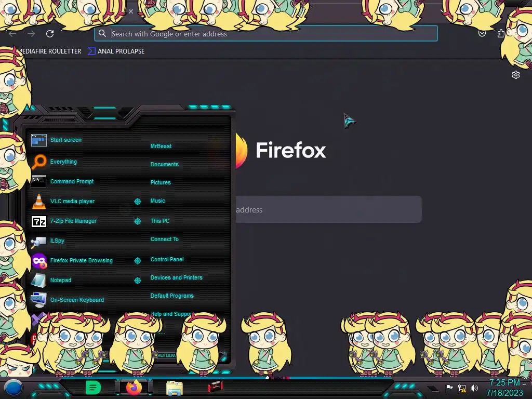
Task: Open the red app on taskbar
Action: coord(215,387)
